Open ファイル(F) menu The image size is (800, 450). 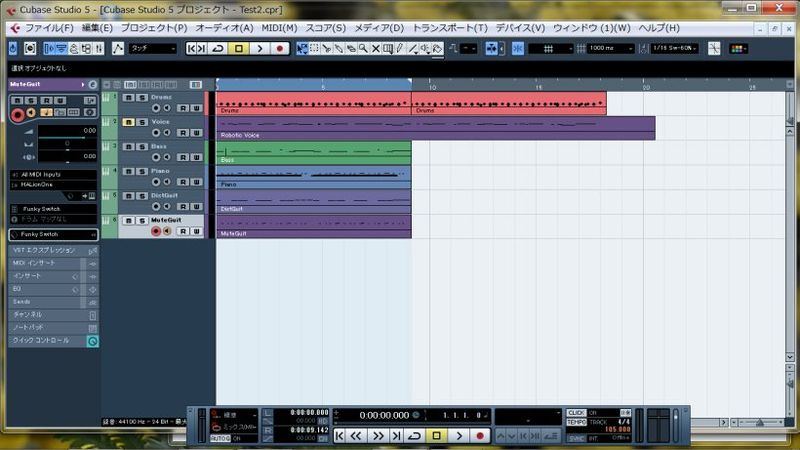[x=49, y=28]
